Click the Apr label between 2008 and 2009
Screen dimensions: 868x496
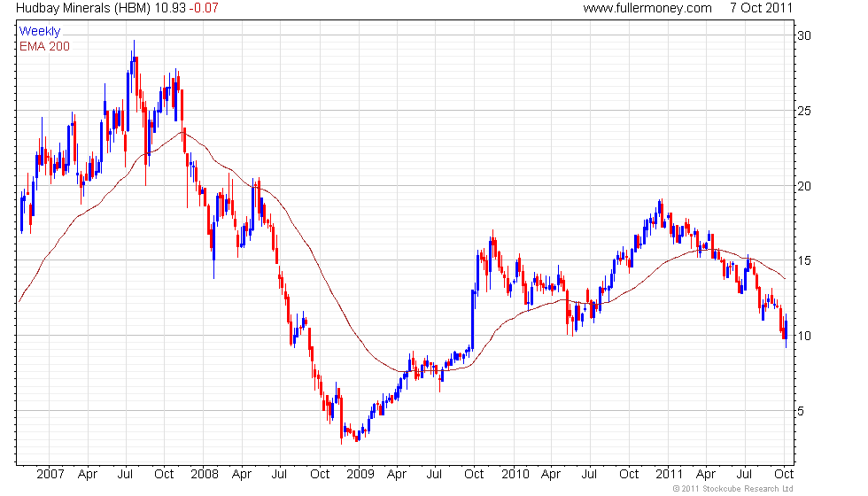coord(241,475)
